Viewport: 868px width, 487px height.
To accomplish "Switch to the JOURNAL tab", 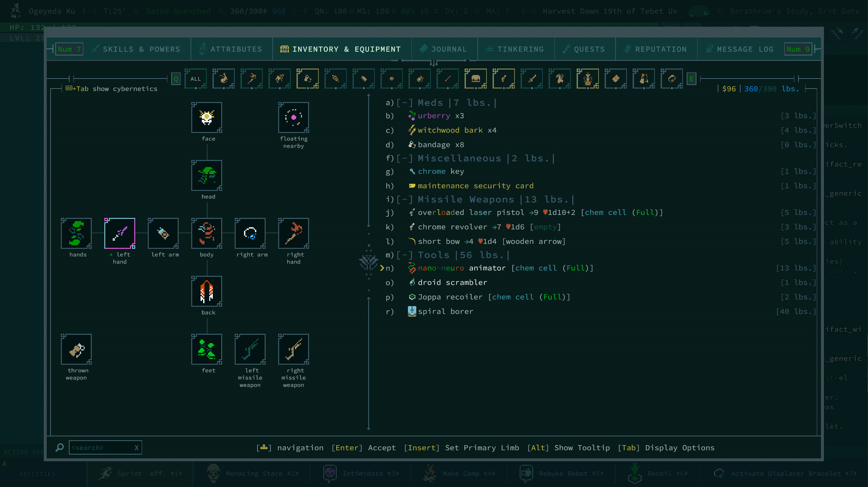I will tap(444, 49).
